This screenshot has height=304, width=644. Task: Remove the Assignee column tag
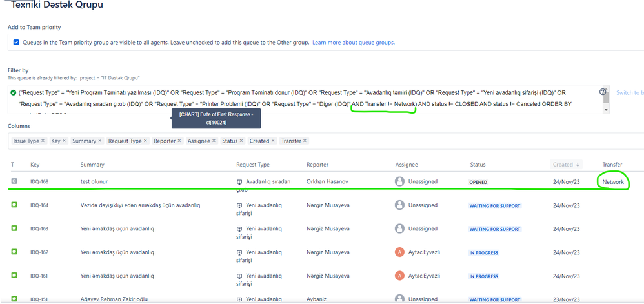(214, 141)
